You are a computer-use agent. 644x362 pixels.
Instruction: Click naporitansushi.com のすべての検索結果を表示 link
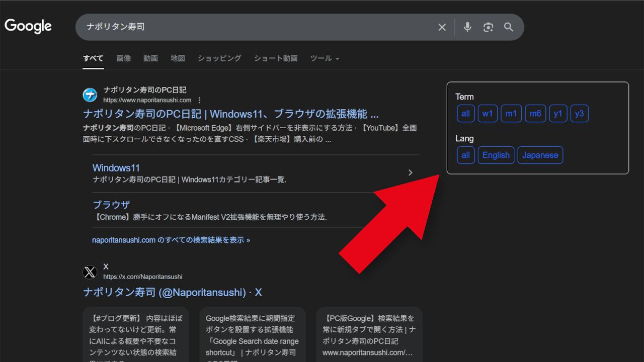pyautogui.click(x=171, y=240)
